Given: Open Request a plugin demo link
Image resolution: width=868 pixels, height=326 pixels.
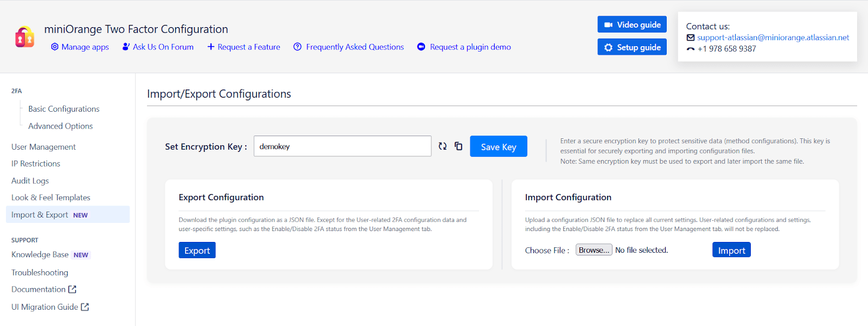Looking at the screenshot, I should tap(470, 47).
